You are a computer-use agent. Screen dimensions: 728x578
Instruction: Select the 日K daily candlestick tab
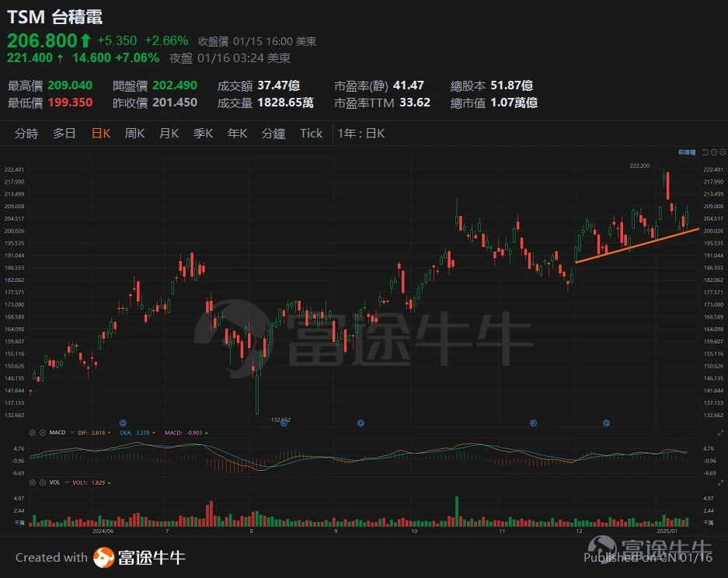tap(101, 134)
